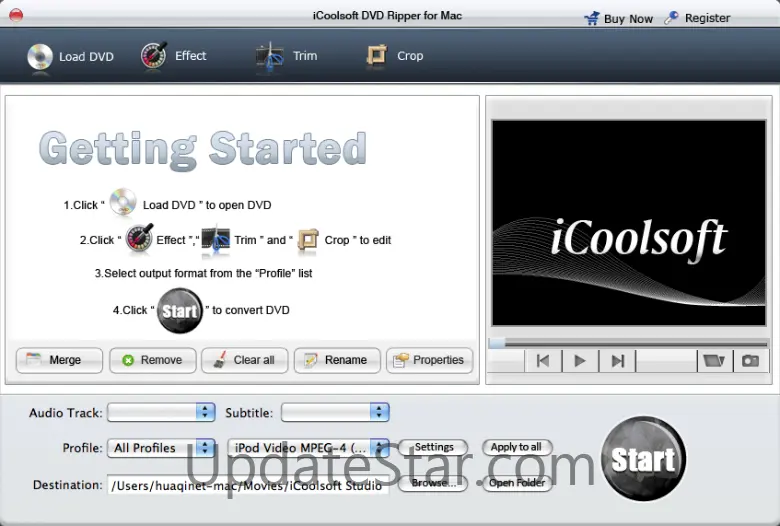780x526 pixels.
Task: Click the Register key link
Action: coord(697,18)
